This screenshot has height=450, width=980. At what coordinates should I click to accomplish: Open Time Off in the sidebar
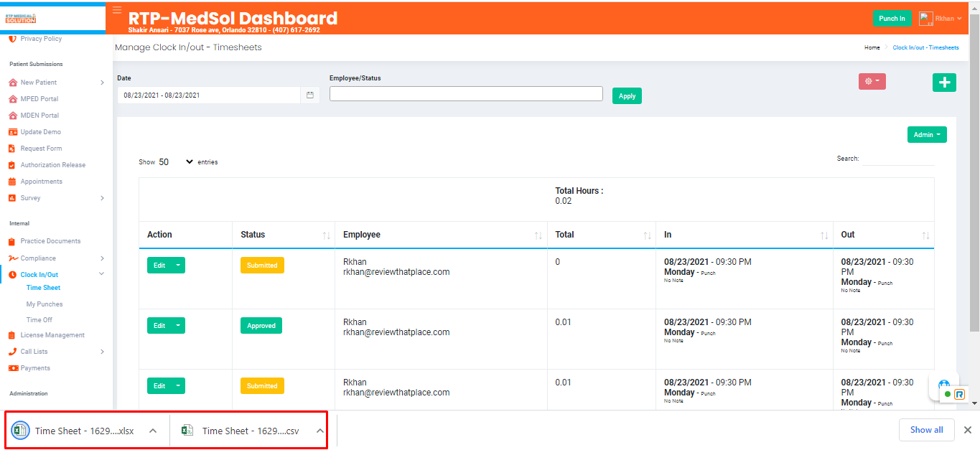(x=39, y=320)
